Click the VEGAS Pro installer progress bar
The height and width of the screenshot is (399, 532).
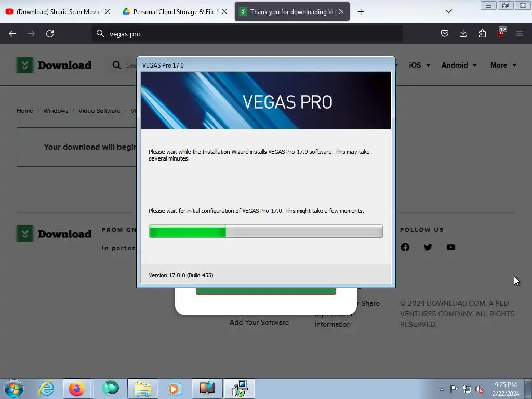pos(265,231)
